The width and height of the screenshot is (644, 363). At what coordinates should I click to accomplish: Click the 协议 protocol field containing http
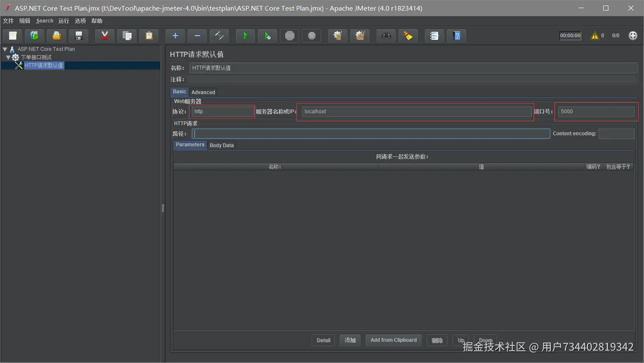(x=222, y=112)
